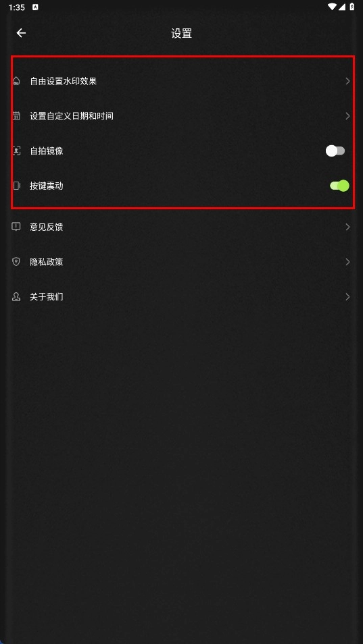The image size is (363, 644).
Task: Open 设置自定义日期和时间 menu entry
Action: point(181,116)
